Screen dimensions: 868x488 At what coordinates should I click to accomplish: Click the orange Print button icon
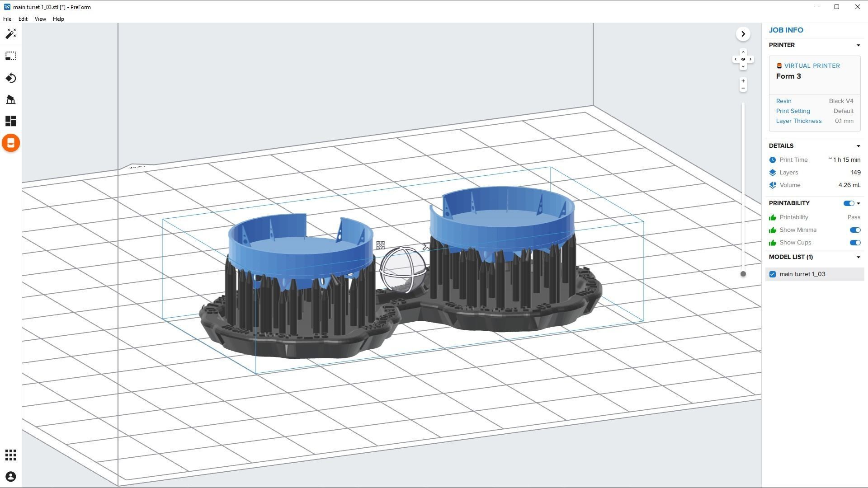(x=11, y=143)
